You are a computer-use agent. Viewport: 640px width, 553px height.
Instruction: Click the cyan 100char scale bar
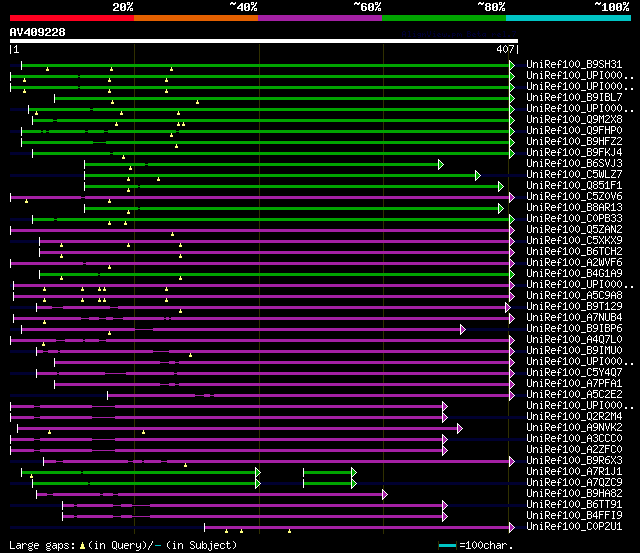pos(447,546)
